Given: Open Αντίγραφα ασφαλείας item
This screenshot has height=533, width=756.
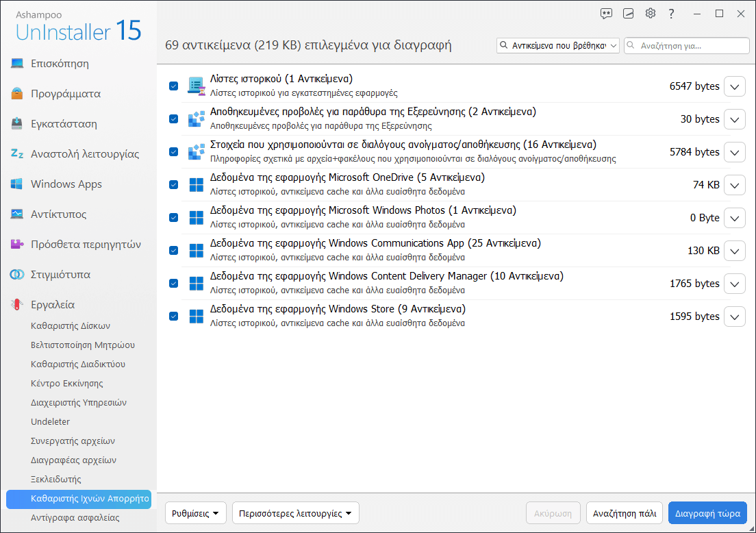Looking at the screenshot, I should tap(75, 517).
